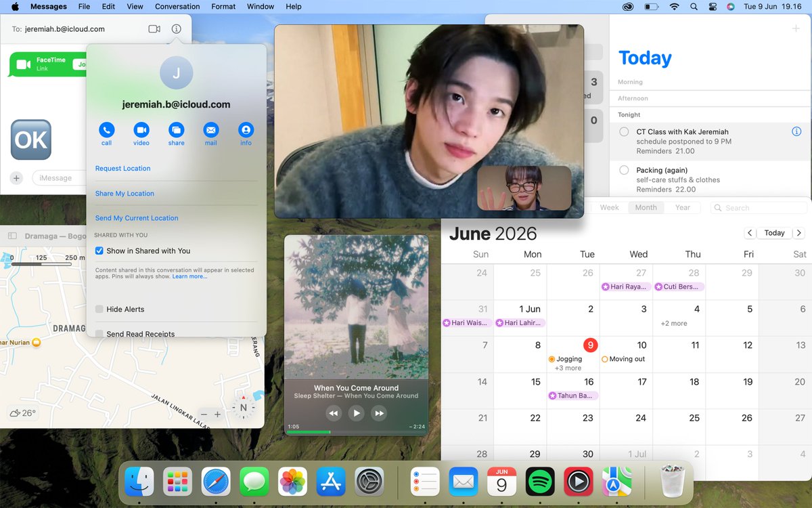Open Finder from the Dock
The height and width of the screenshot is (508, 812).
139,482
